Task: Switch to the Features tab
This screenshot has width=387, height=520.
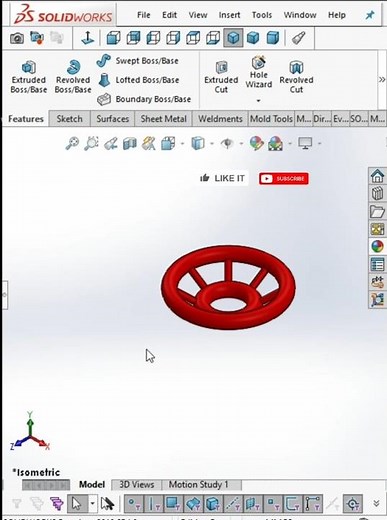Action: click(26, 119)
